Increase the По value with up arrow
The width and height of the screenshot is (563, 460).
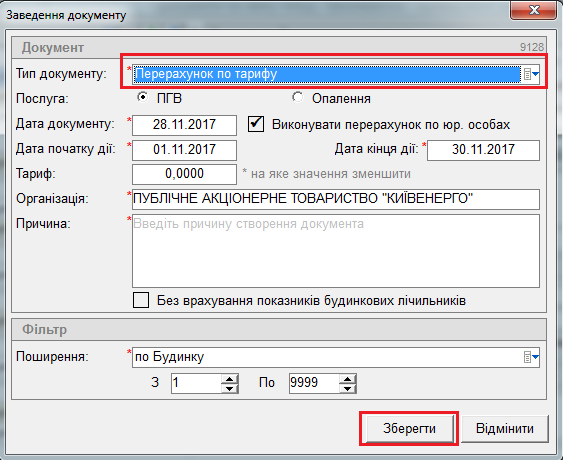[x=347, y=378]
